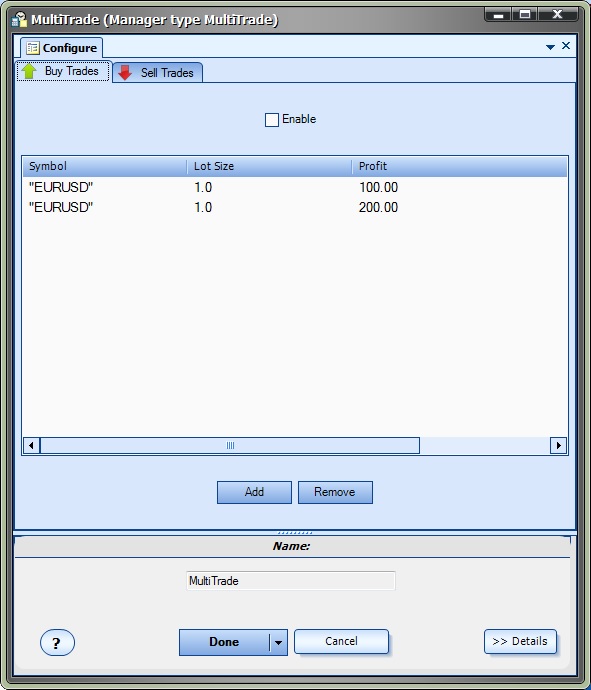Image resolution: width=591 pixels, height=690 pixels.
Task: Click the MultiTrade app icon in the title bar
Action: [x=19, y=19]
